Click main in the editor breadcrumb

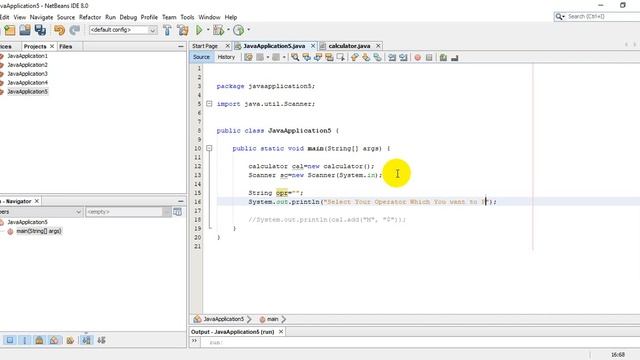point(272,319)
